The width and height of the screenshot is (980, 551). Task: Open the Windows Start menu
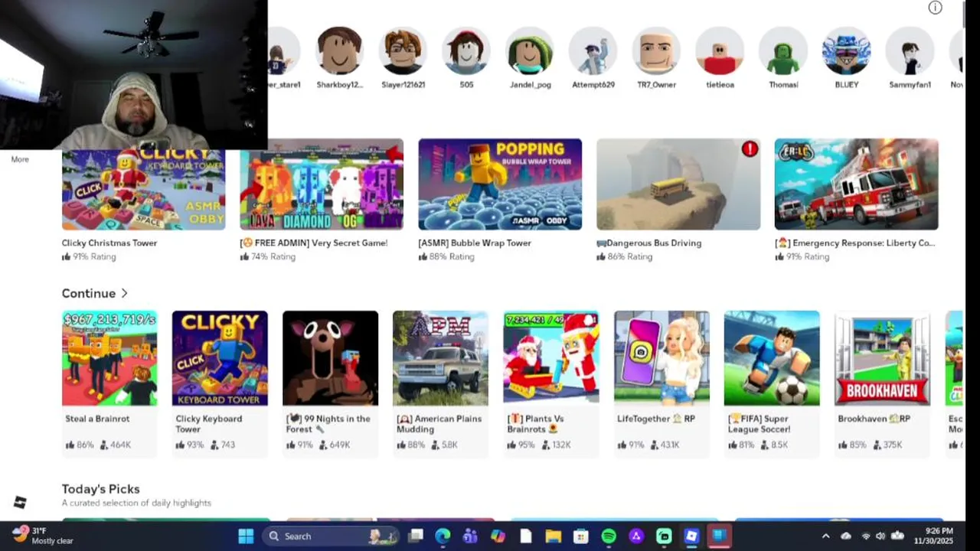pos(246,536)
